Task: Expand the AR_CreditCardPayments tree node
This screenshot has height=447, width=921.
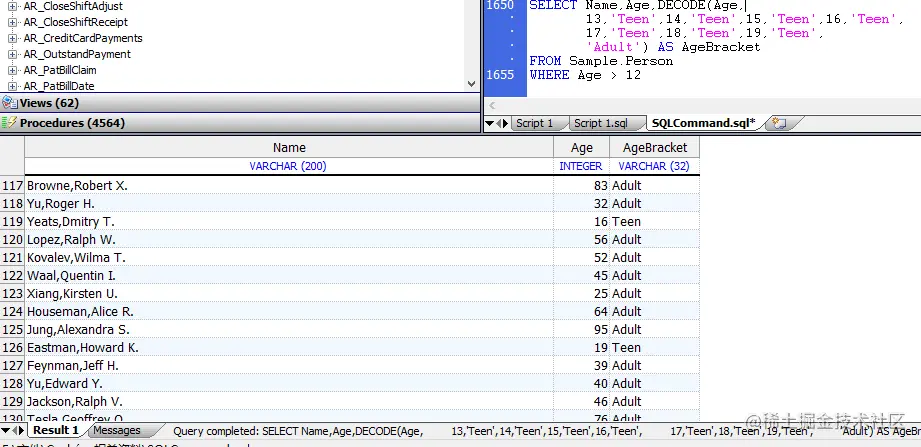Action: [12, 38]
